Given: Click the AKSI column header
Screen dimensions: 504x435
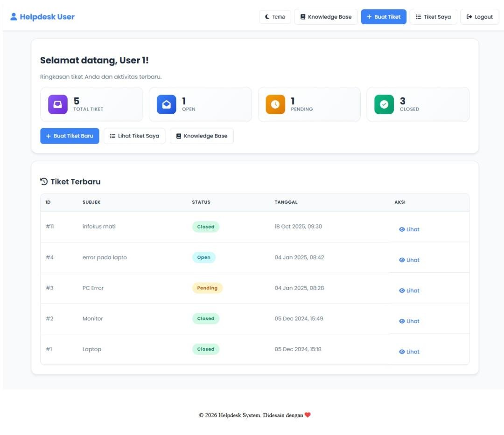Looking at the screenshot, I should coord(400,202).
